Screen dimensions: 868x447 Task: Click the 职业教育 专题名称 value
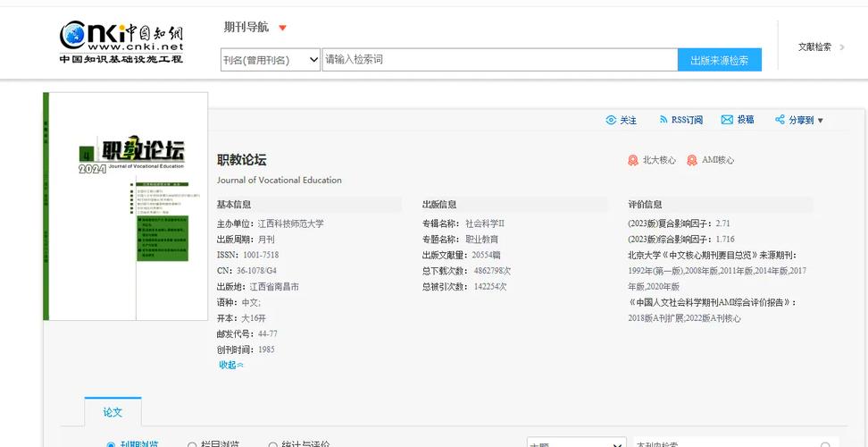pyautogui.click(x=481, y=240)
